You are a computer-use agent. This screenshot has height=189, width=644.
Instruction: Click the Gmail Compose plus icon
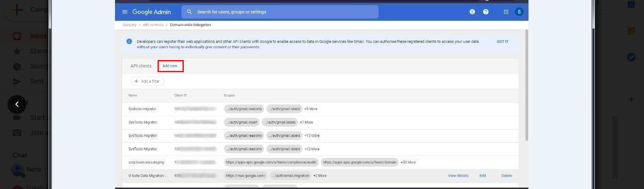click(17, 9)
